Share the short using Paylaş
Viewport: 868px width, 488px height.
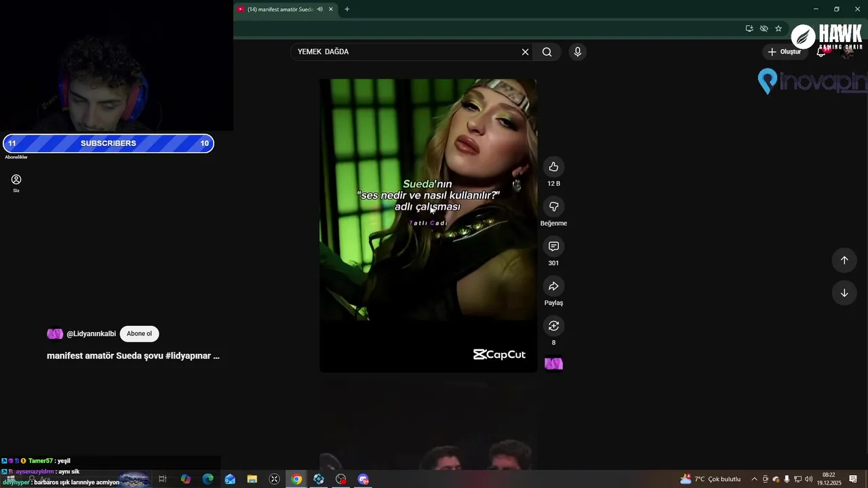553,286
